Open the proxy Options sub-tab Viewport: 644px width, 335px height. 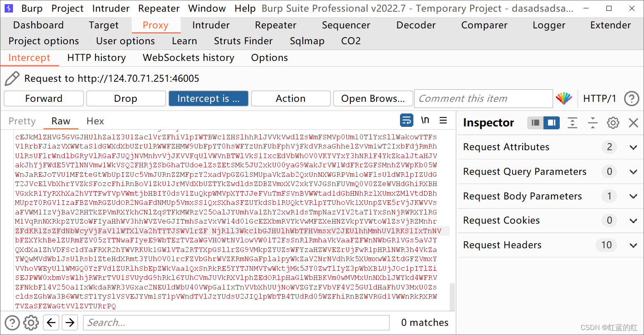click(x=269, y=58)
